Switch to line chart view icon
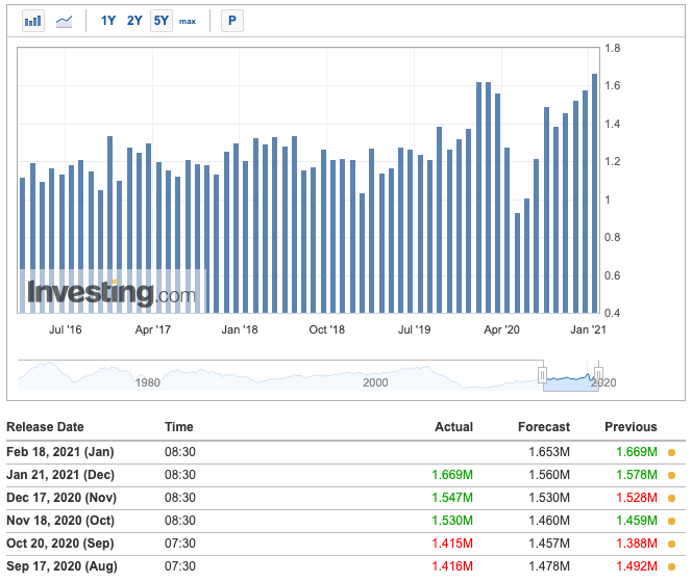Image resolution: width=691 pixels, height=581 pixels. pyautogui.click(x=64, y=21)
